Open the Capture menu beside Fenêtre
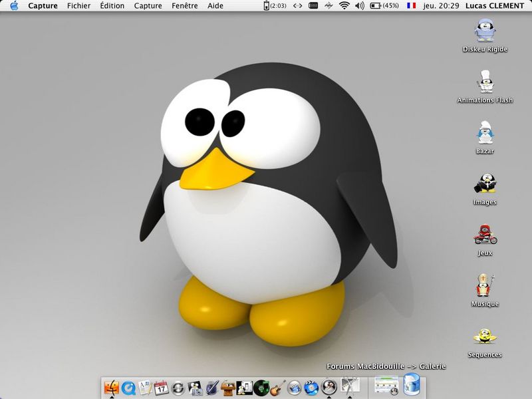Screen dimensions: 532x399 (x=148, y=6)
